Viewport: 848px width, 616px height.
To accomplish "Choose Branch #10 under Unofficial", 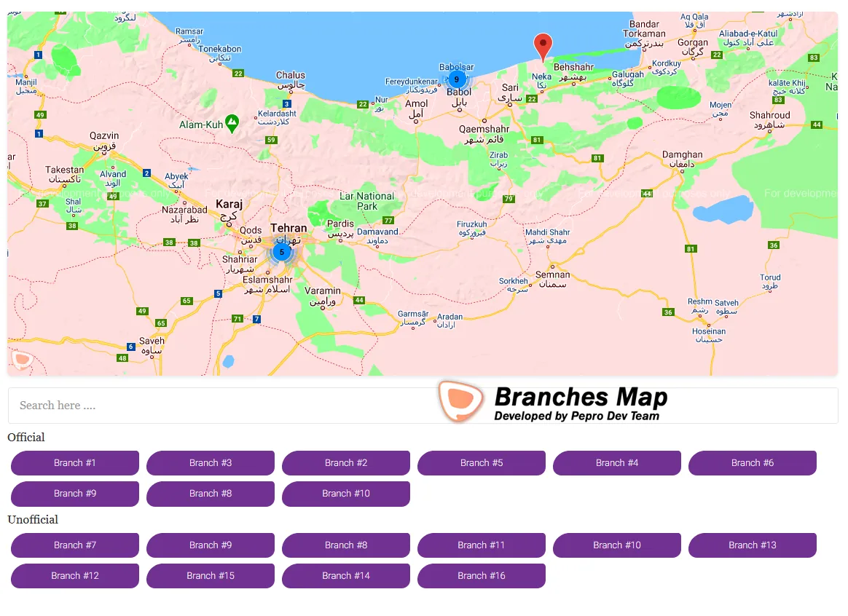I will click(617, 545).
